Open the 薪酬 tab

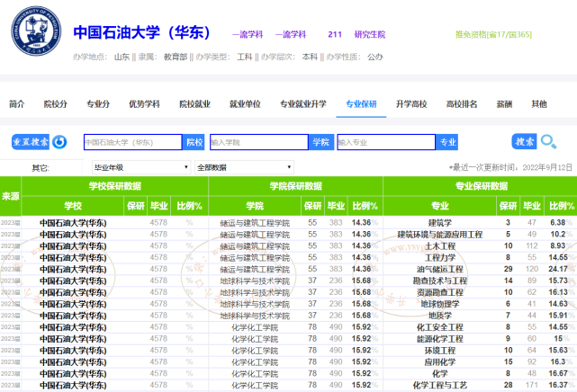click(504, 104)
